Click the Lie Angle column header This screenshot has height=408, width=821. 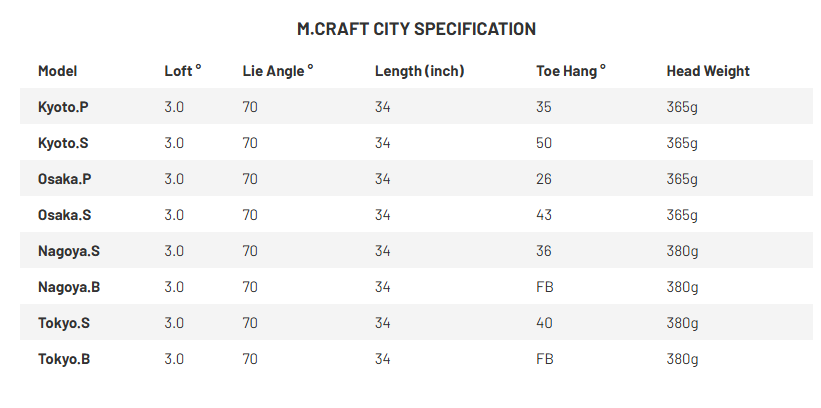point(278,71)
